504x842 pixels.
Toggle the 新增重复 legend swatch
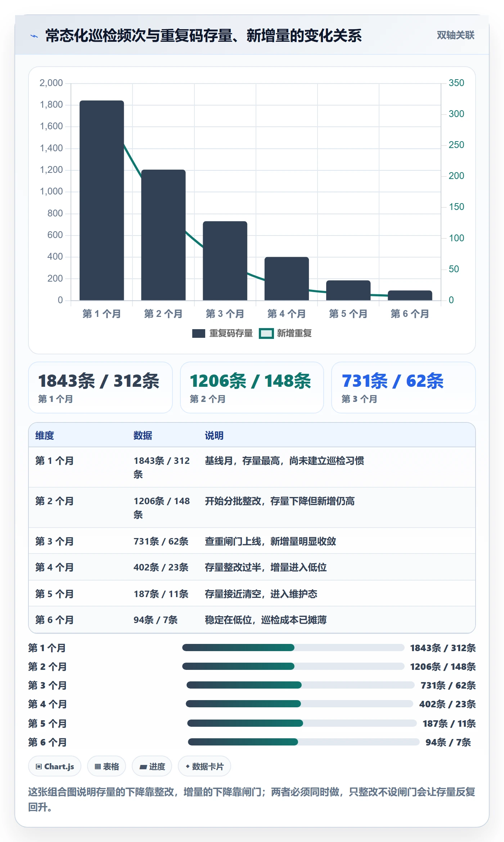(x=266, y=333)
